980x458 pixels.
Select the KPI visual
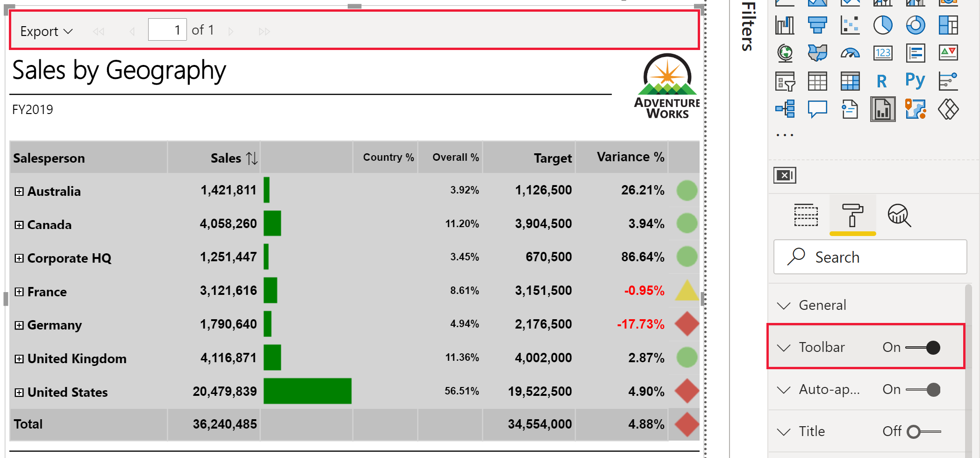pyautogui.click(x=948, y=53)
